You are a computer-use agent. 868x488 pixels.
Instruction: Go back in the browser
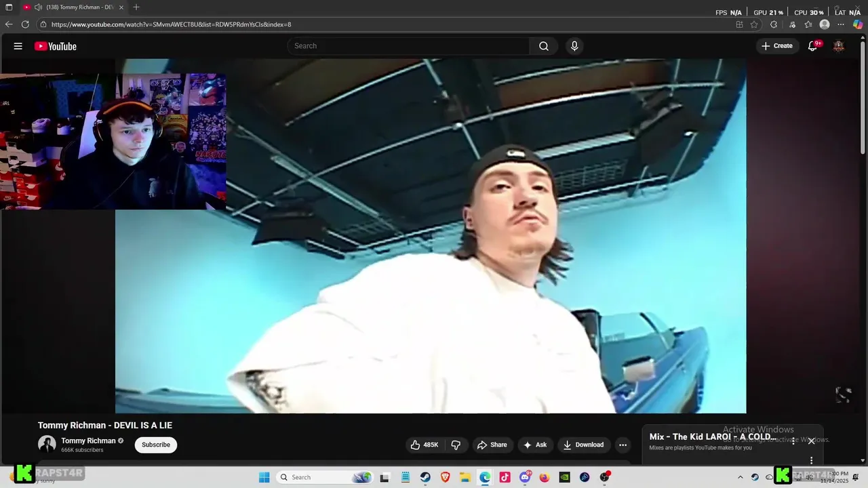9,24
